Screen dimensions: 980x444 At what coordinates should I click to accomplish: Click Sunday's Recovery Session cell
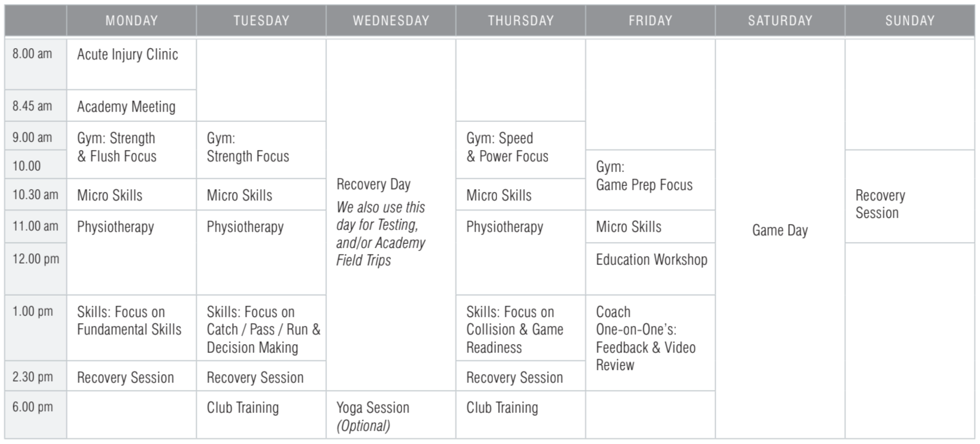910,197
